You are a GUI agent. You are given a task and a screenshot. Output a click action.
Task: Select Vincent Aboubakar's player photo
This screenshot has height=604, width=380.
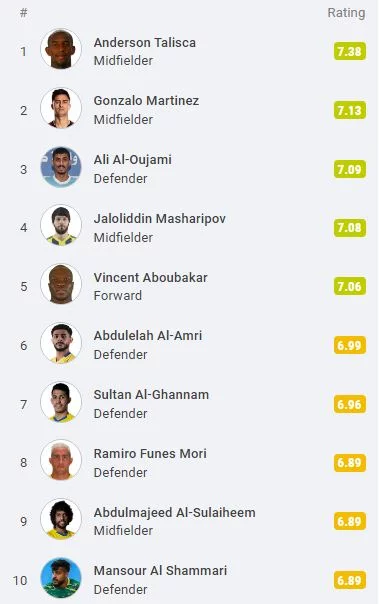(61, 284)
